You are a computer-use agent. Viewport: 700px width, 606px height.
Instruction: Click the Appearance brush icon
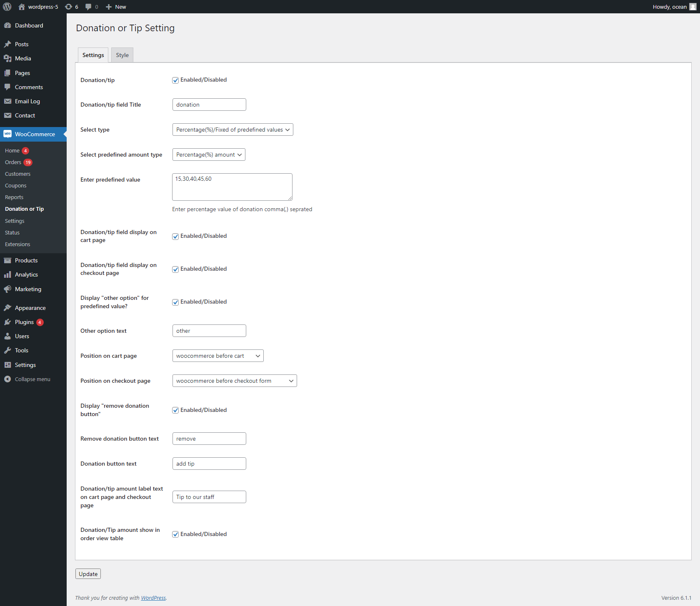8,307
